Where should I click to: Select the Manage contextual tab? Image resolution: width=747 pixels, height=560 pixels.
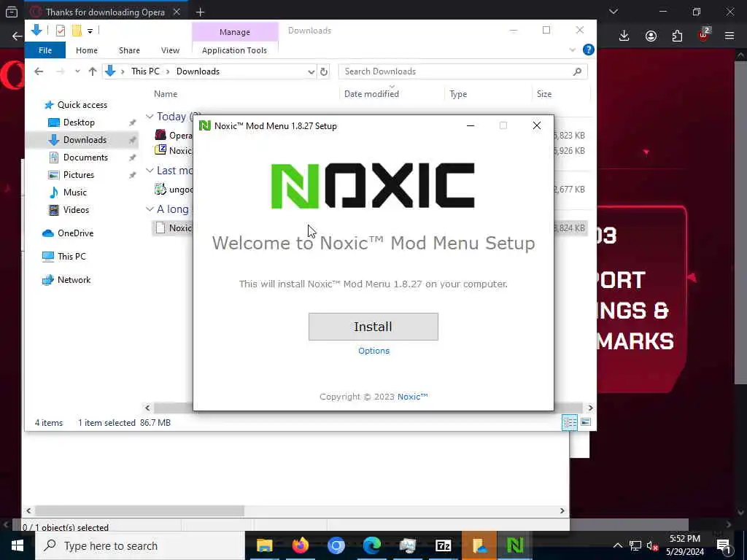(x=235, y=32)
